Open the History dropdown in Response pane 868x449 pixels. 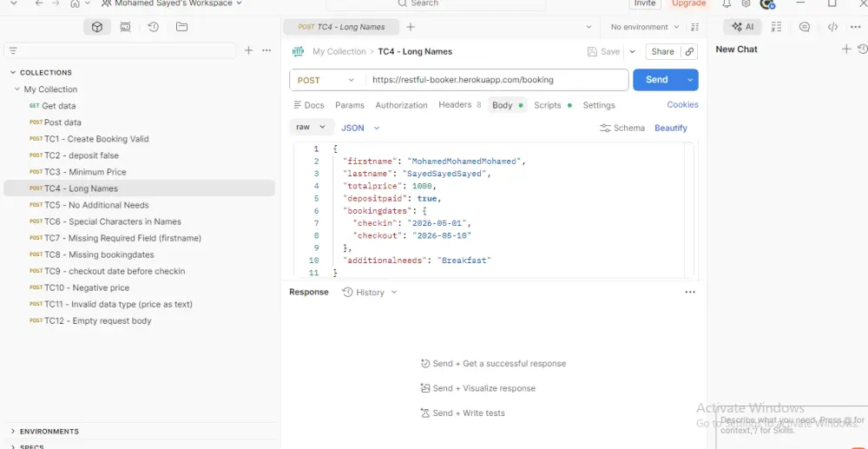(x=369, y=292)
